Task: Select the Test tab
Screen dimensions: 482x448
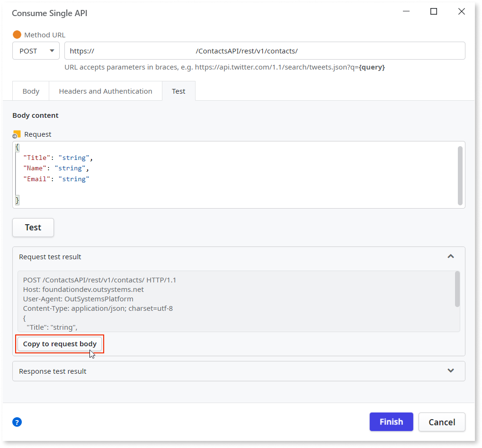Action: [x=179, y=91]
